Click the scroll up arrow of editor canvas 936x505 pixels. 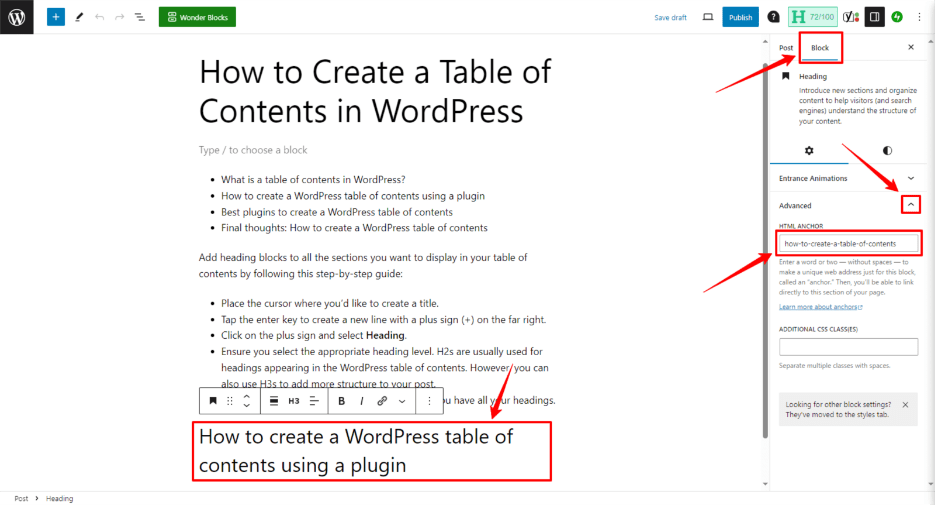point(765,42)
